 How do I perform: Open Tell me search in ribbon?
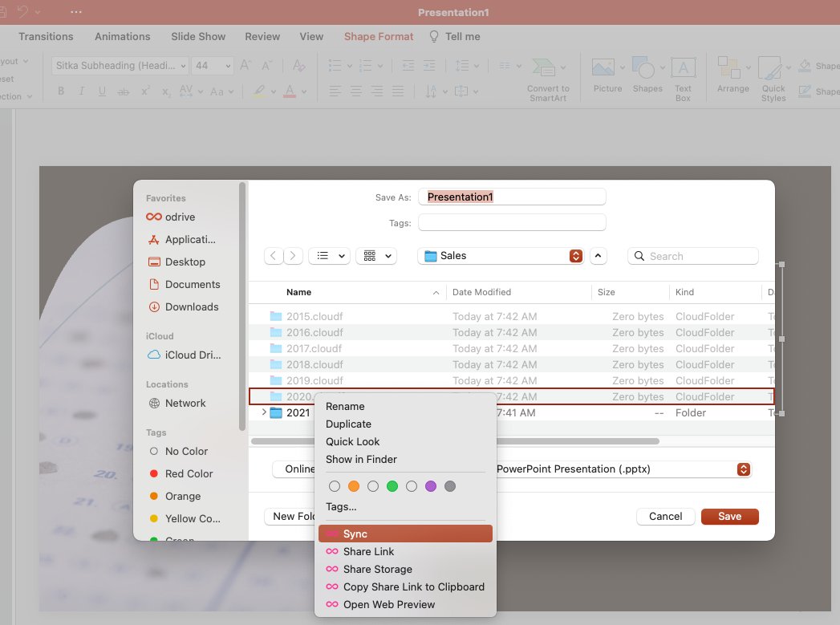pyautogui.click(x=455, y=36)
